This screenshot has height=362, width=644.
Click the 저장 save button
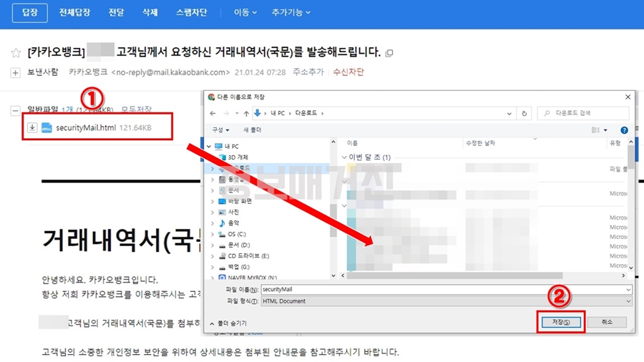click(561, 322)
